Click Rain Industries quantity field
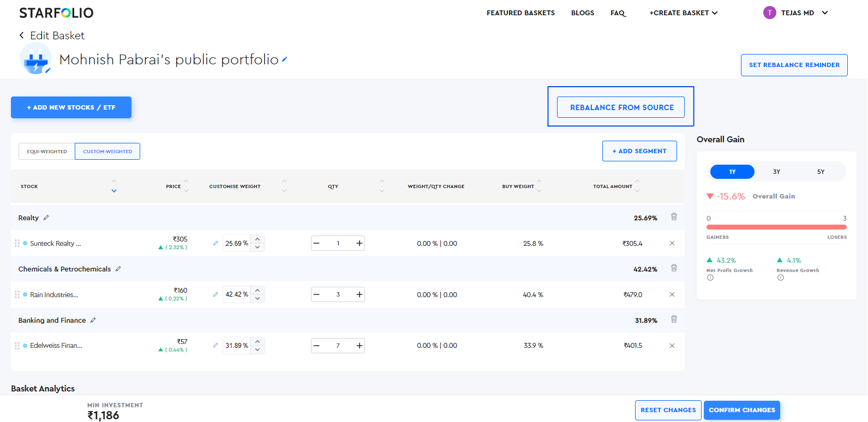868x422 pixels. click(x=338, y=294)
